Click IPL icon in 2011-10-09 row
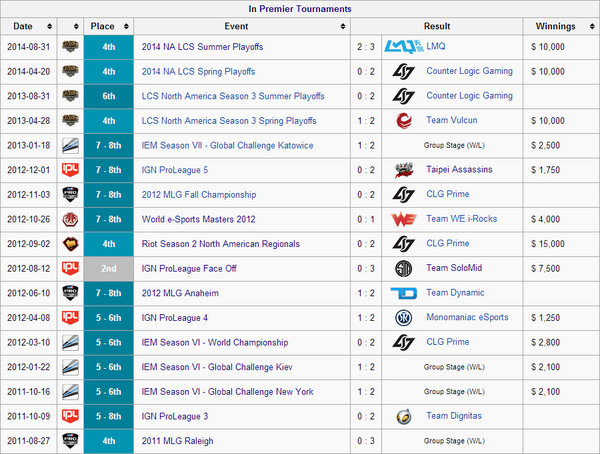This screenshot has width=600, height=454. 70,416
